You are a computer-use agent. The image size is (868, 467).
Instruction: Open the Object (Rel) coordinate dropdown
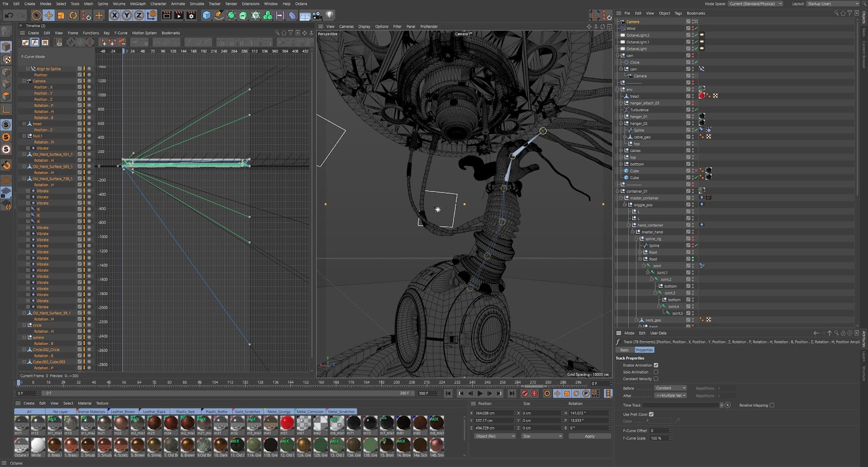pyautogui.click(x=495, y=436)
